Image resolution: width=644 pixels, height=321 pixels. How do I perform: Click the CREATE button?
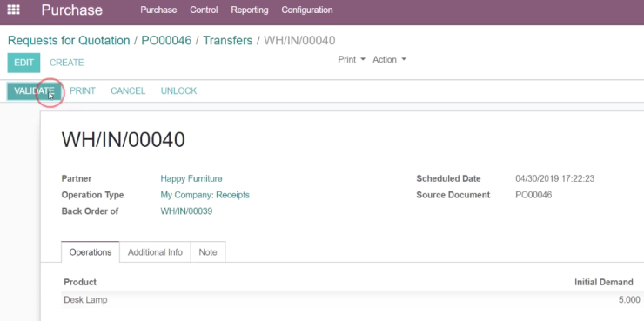[x=66, y=63]
